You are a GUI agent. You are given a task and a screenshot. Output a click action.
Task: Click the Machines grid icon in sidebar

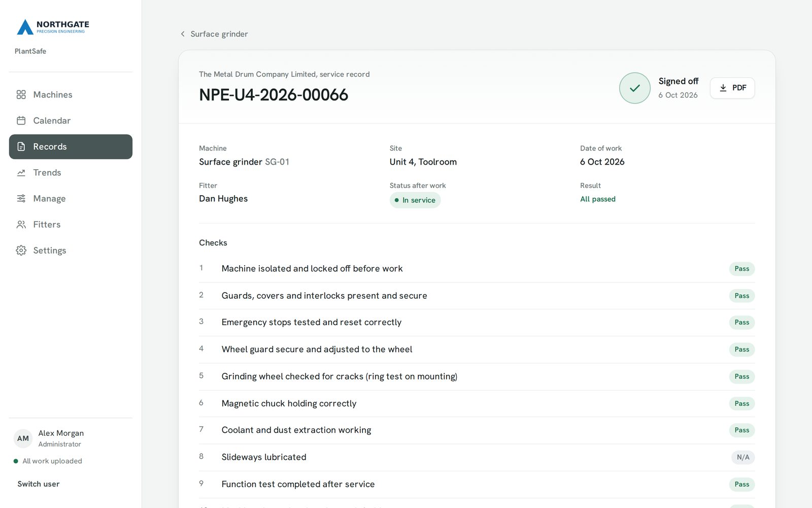pos(21,94)
